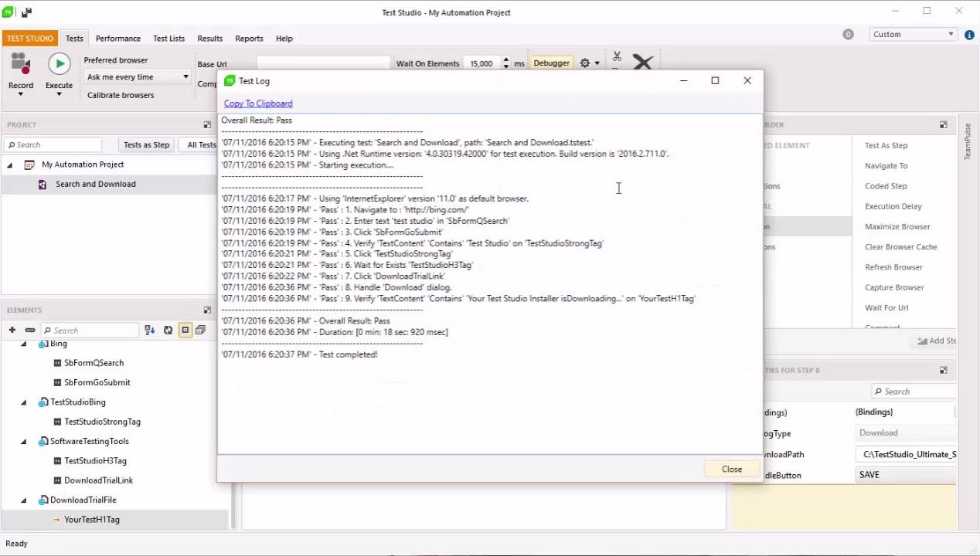
Task: Collapse the DownloadTrialFile node
Action: 23,500
